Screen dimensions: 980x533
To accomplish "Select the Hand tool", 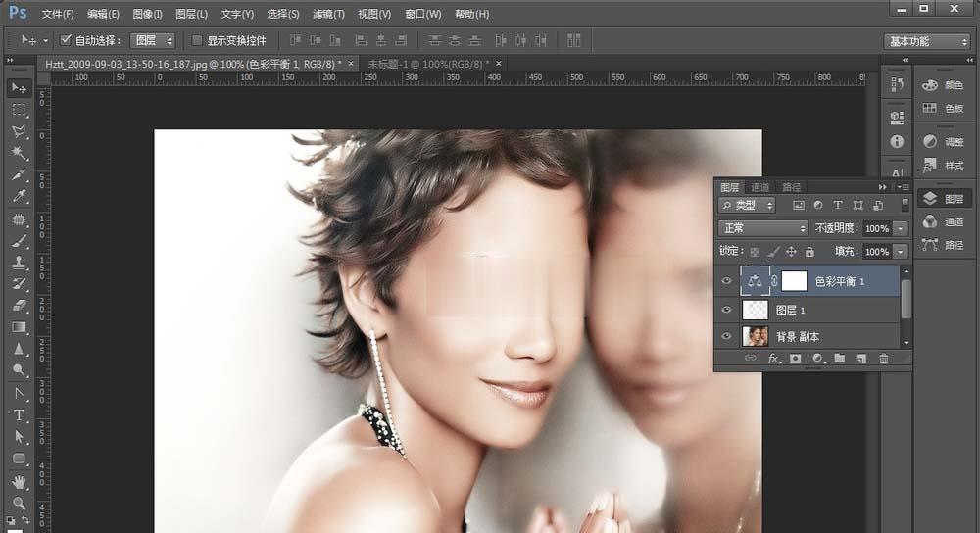I will pos(19,482).
